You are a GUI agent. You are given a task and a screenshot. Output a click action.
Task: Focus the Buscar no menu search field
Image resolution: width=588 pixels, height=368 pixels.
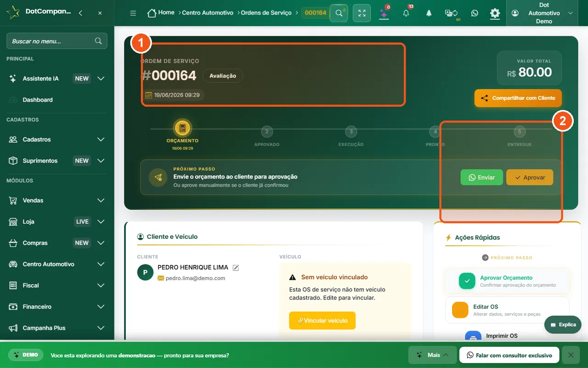click(x=57, y=41)
